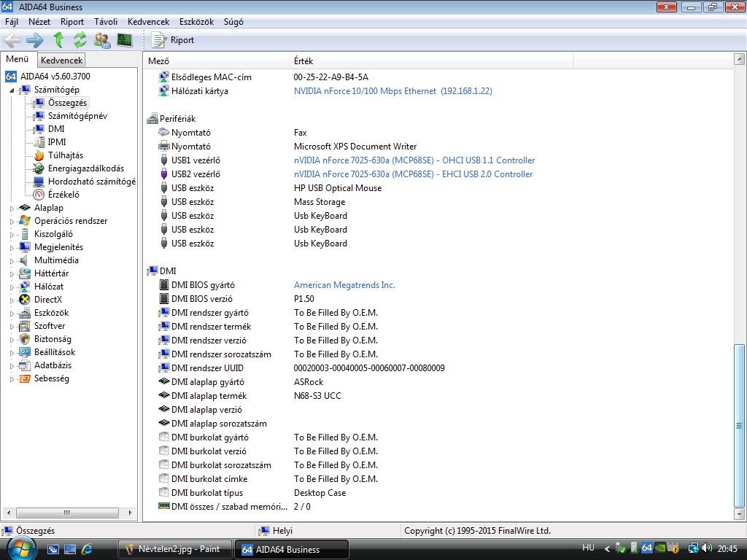The width and height of the screenshot is (747, 560).
Task: Click the Érték column header
Action: (431, 61)
